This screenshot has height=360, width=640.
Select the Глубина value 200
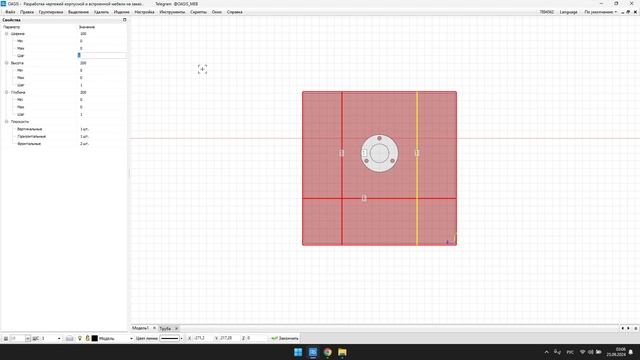pos(83,92)
